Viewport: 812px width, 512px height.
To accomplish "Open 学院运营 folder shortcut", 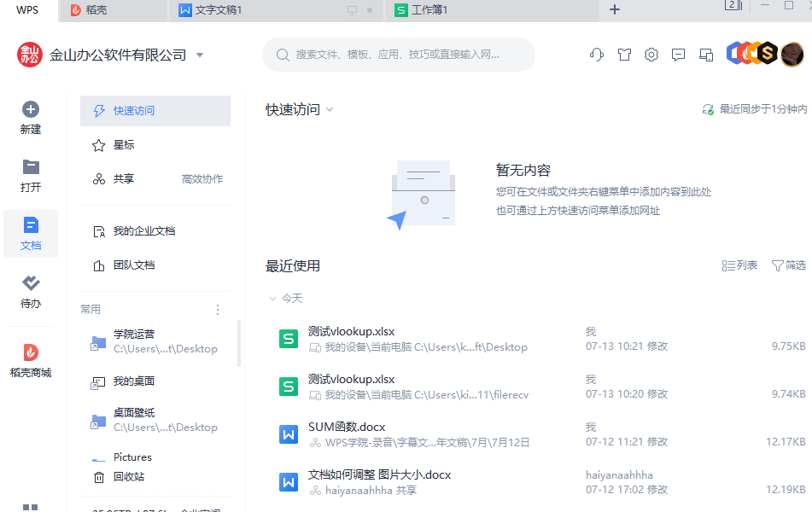I will pyautogui.click(x=155, y=341).
